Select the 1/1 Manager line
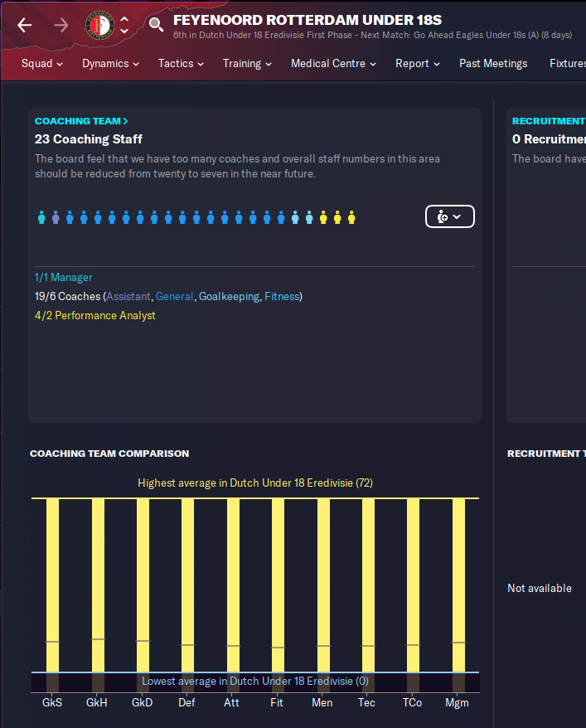Viewport: 586px width, 728px height. [64, 277]
